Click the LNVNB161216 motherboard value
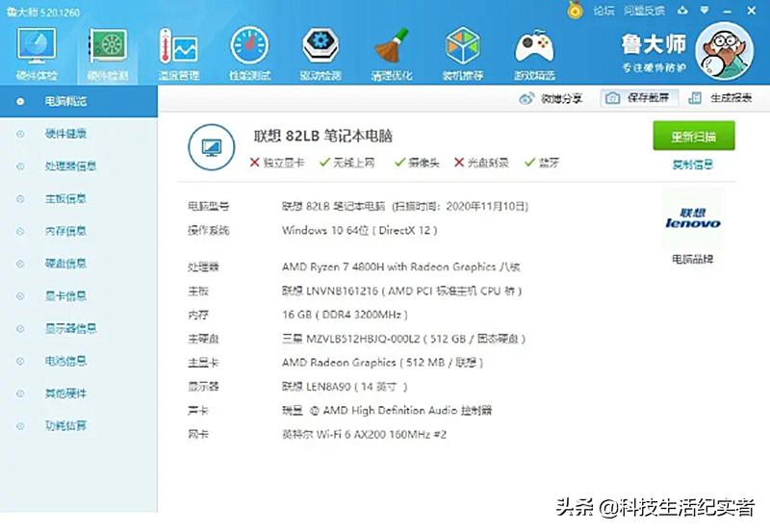Screen dimensions: 770x532 pos(401,291)
